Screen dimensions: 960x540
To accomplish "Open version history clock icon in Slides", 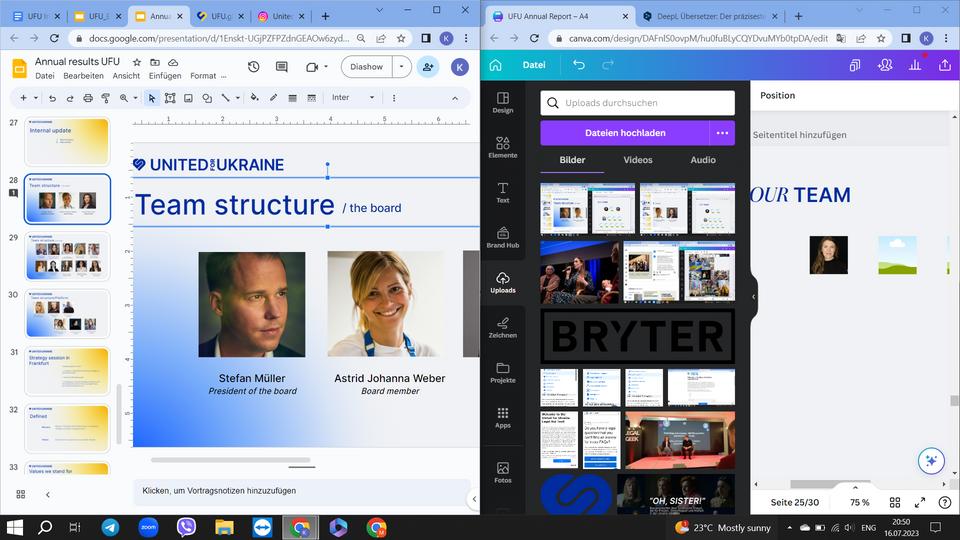I will pyautogui.click(x=253, y=67).
